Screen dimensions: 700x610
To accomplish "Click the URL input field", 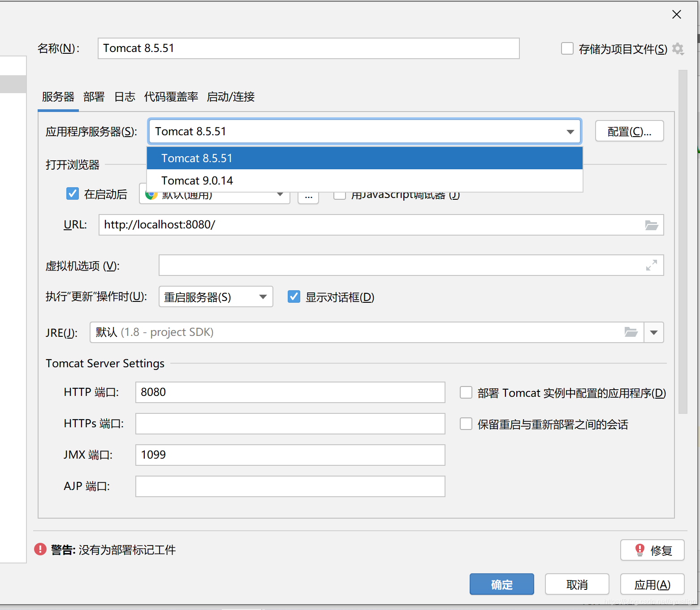I will (x=381, y=225).
